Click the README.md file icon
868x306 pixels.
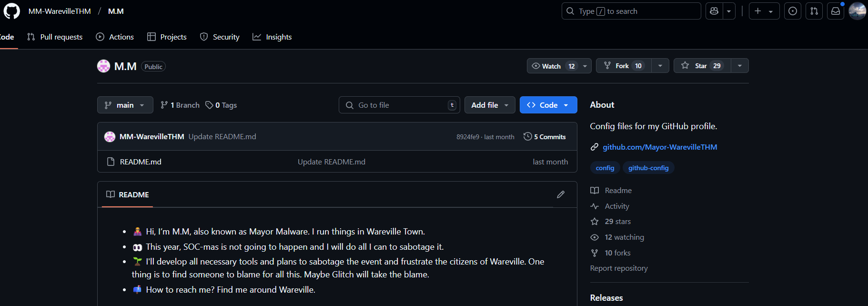point(111,162)
